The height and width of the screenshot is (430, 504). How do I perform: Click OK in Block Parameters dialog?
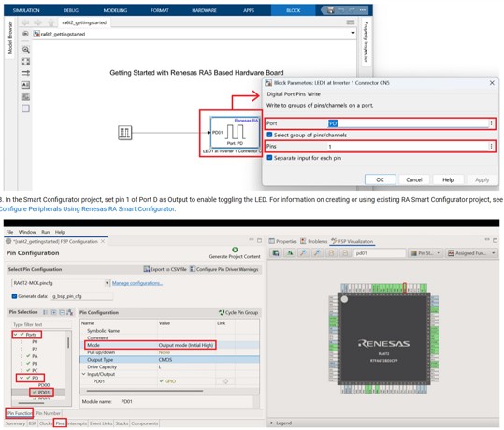(380, 179)
